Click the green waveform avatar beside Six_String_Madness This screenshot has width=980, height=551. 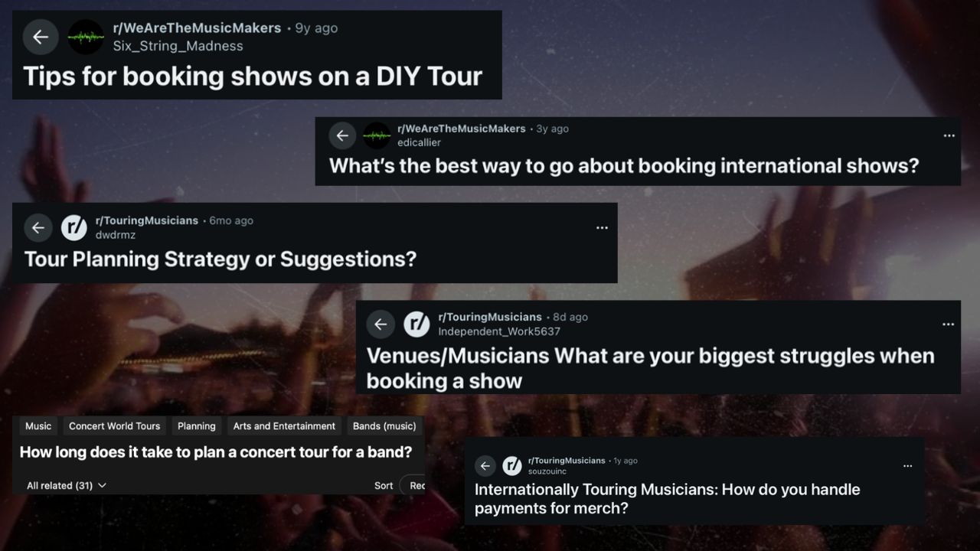click(x=86, y=37)
